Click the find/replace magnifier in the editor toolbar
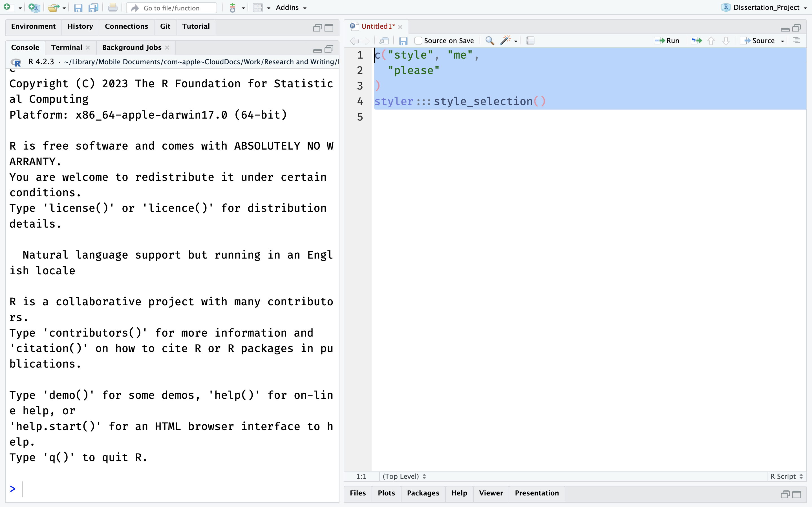The height and width of the screenshot is (507, 812). tap(489, 40)
